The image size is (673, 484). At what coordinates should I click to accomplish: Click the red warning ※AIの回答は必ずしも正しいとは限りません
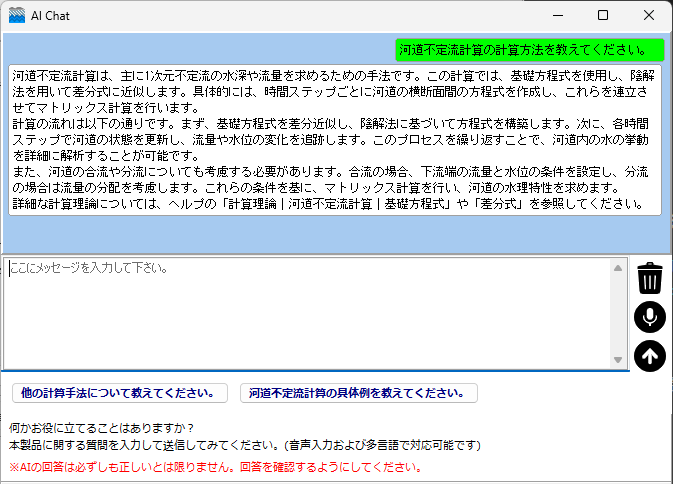pos(215,467)
